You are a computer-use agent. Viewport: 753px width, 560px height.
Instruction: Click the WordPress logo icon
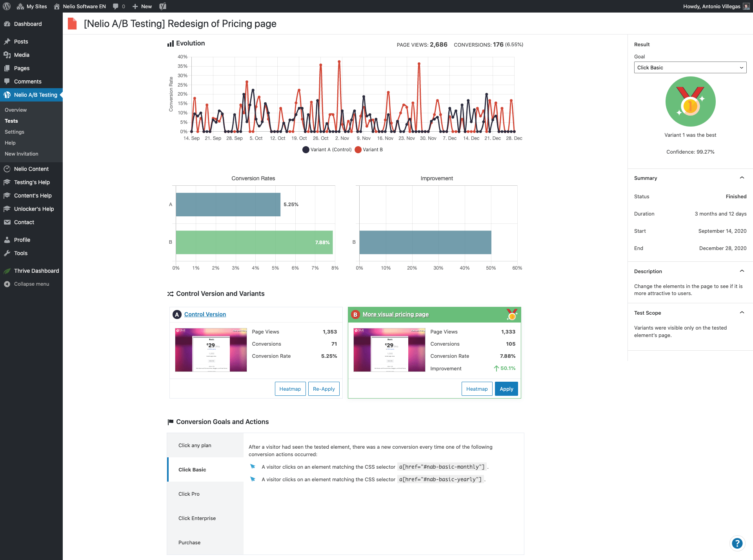tap(7, 6)
